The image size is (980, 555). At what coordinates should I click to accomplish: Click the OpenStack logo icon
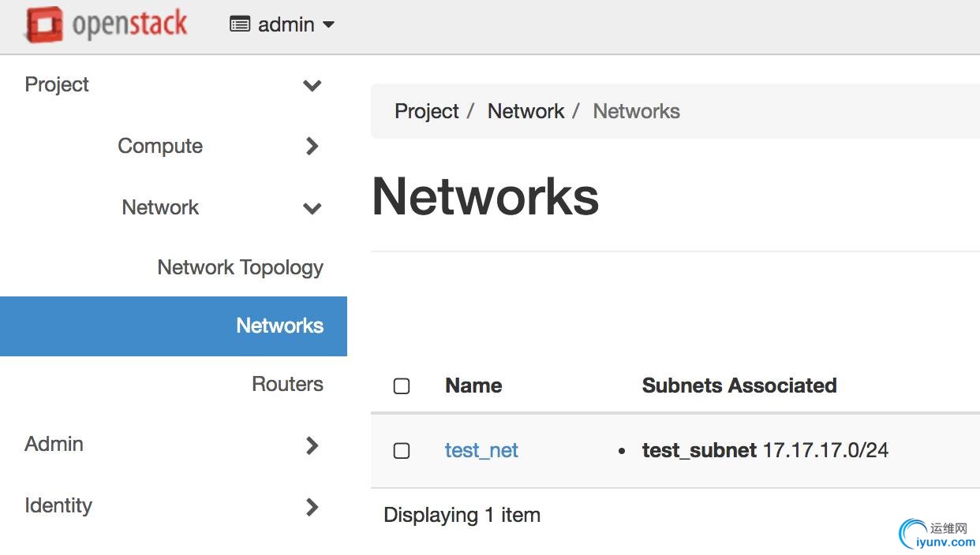click(44, 24)
